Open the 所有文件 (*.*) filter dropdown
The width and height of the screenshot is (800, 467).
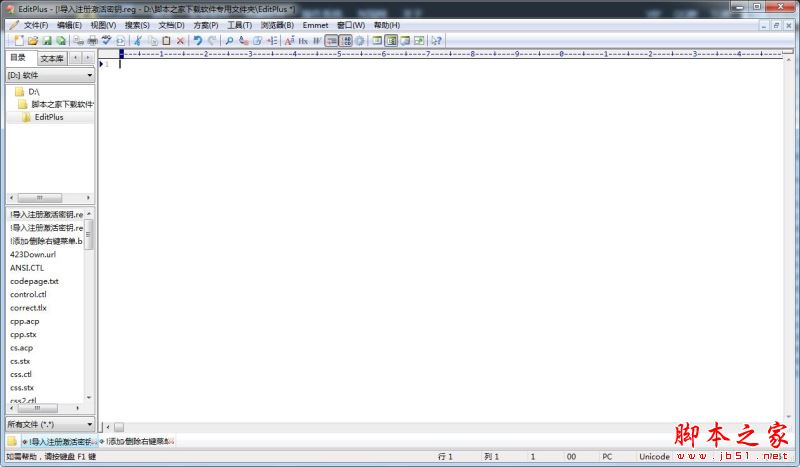click(x=50, y=424)
